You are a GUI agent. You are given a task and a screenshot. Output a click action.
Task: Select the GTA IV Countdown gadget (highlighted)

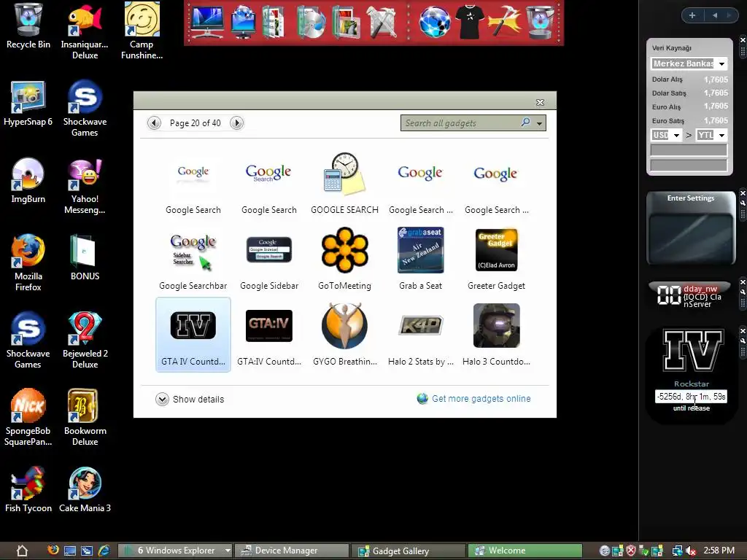coord(193,335)
